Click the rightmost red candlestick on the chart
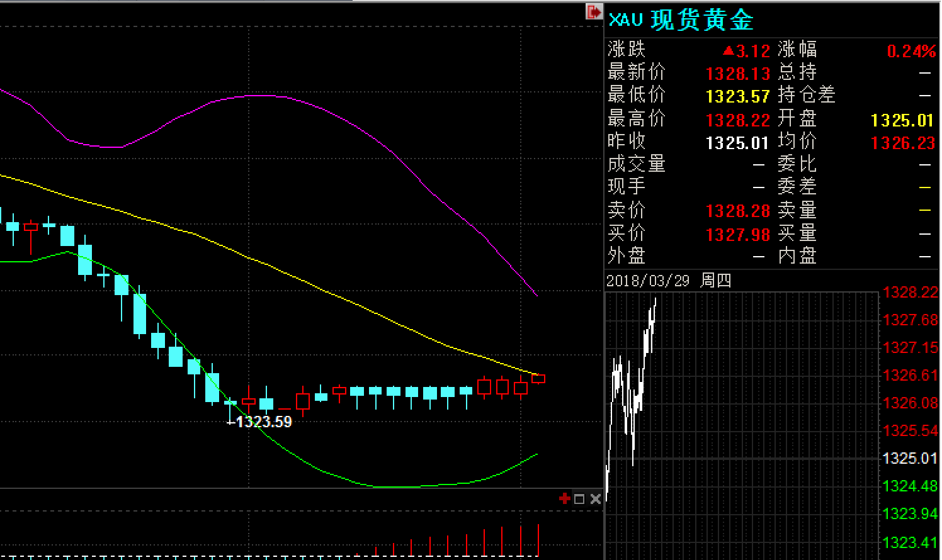 coord(538,379)
